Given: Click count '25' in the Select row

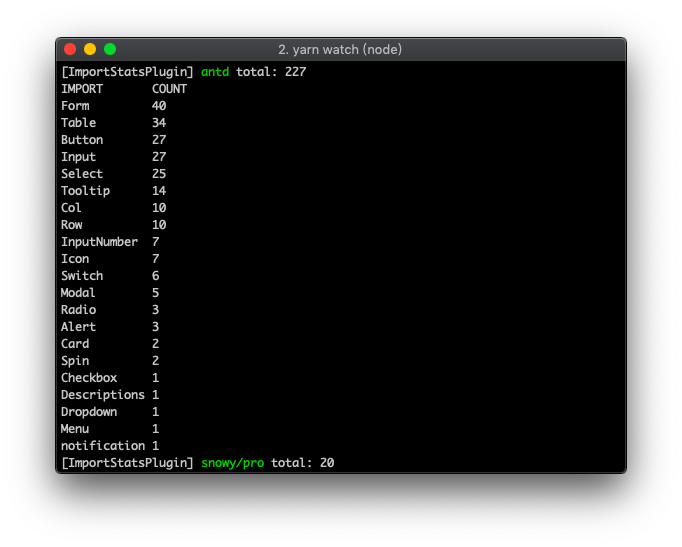Looking at the screenshot, I should coord(159,173).
